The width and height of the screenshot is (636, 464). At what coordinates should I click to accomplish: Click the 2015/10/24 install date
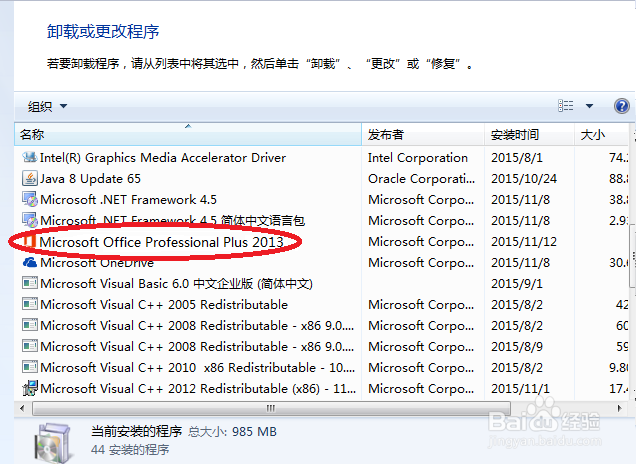click(x=524, y=178)
